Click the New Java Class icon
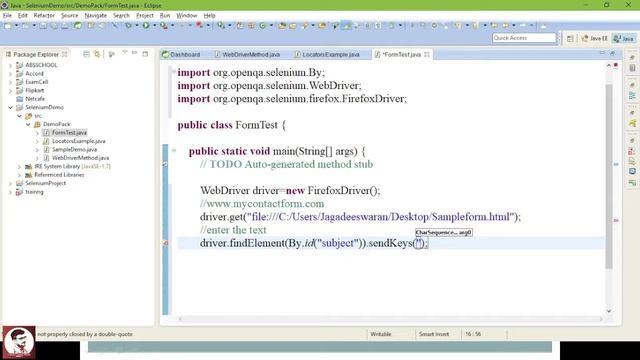Viewport: 640px width, 360px height. tap(262, 26)
